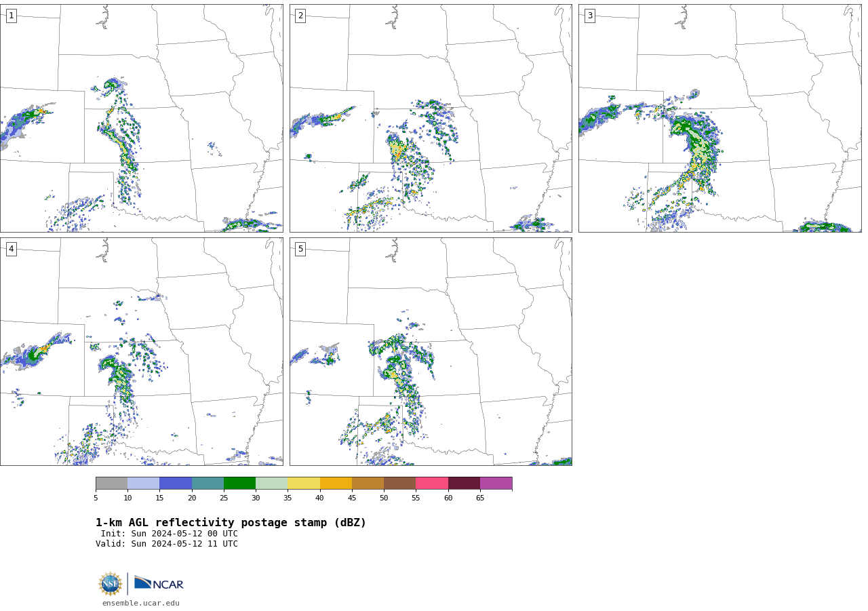The height and width of the screenshot is (611, 868).
Task: Click panel number label 4
Action: coord(11,249)
